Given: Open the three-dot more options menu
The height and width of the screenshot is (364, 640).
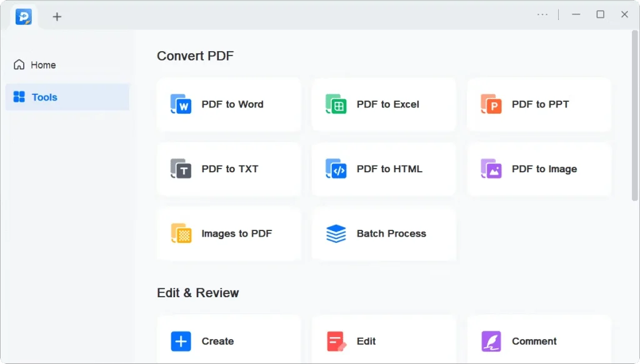Looking at the screenshot, I should click(542, 14).
